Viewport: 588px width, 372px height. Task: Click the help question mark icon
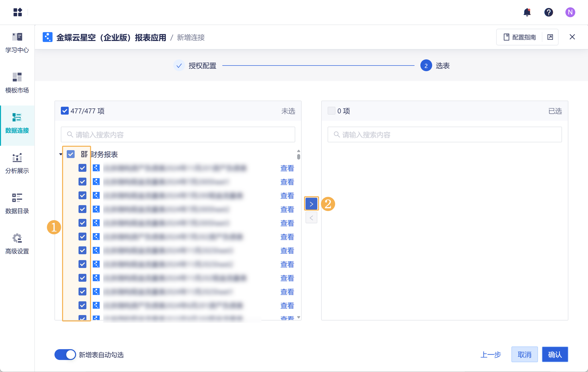(x=548, y=12)
